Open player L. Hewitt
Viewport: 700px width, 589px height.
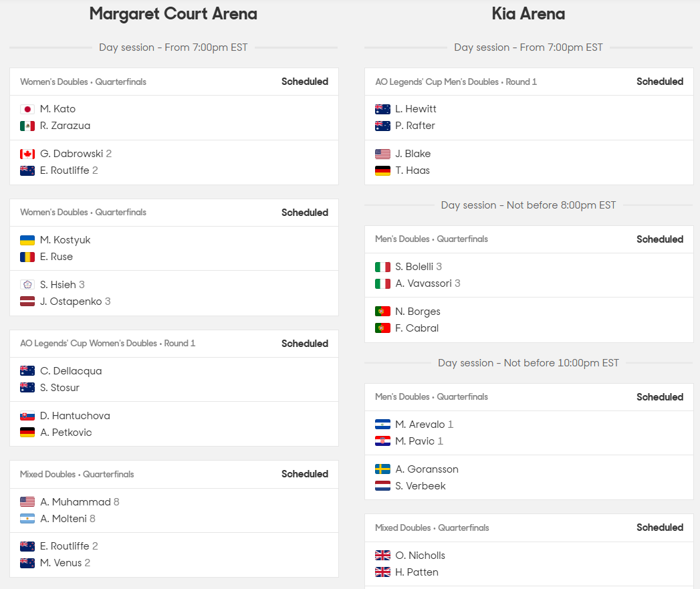click(x=416, y=109)
